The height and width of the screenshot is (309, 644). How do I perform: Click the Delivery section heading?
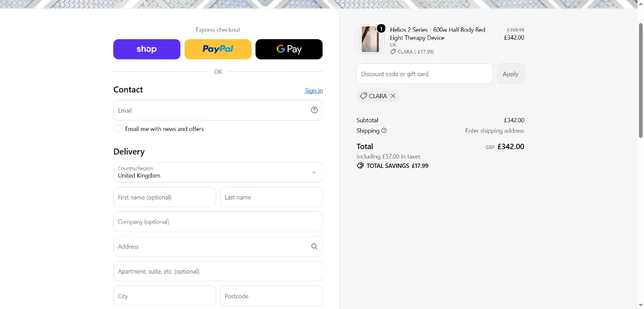129,152
